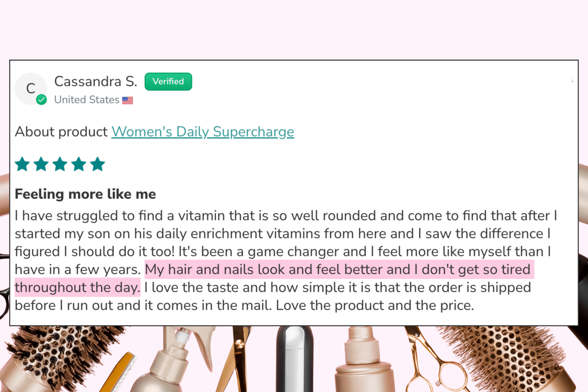Click the United States flag icon
This screenshot has width=588, height=392.
coord(128,100)
